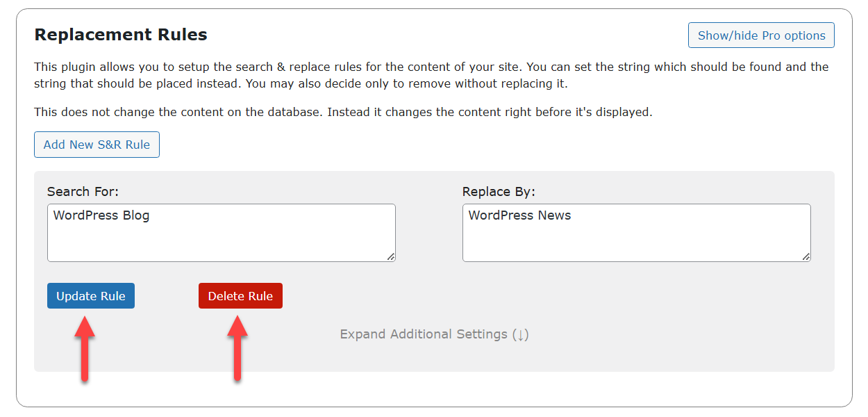Add a new S&R rule
Screen dimensions: 868x417
(97, 145)
